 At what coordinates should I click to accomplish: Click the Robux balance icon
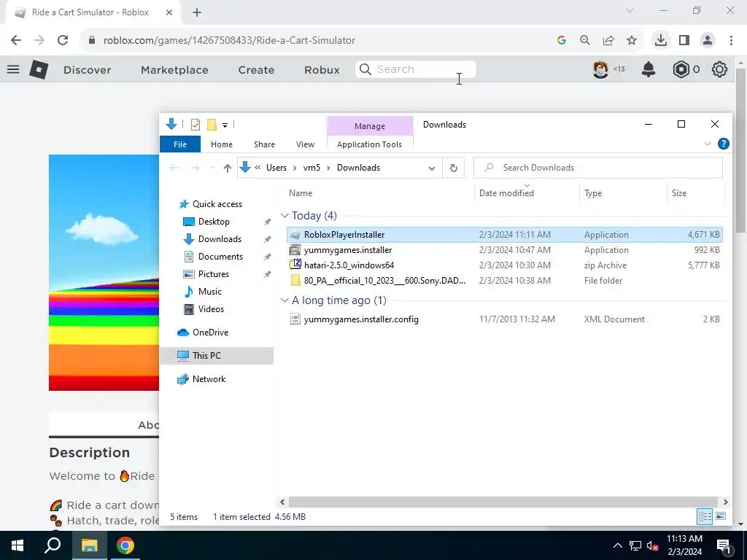click(x=681, y=69)
